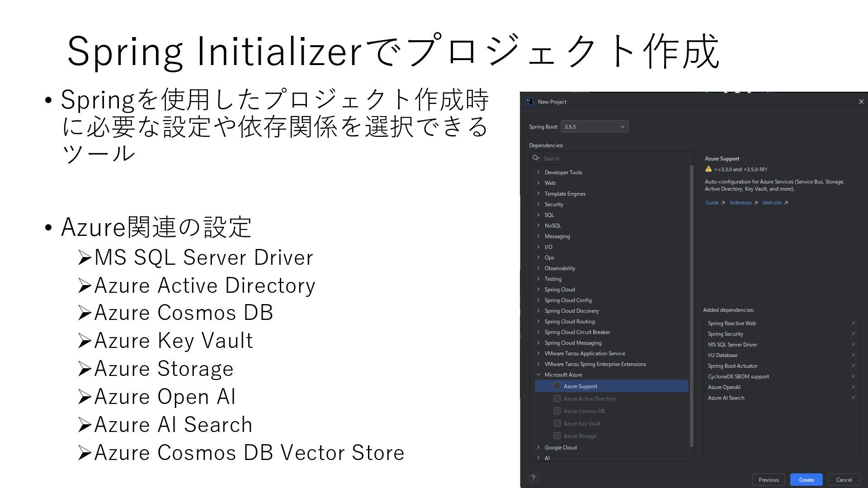Viewport: 868px width, 488px height.
Task: Expand the Testing category
Action: (x=538, y=279)
